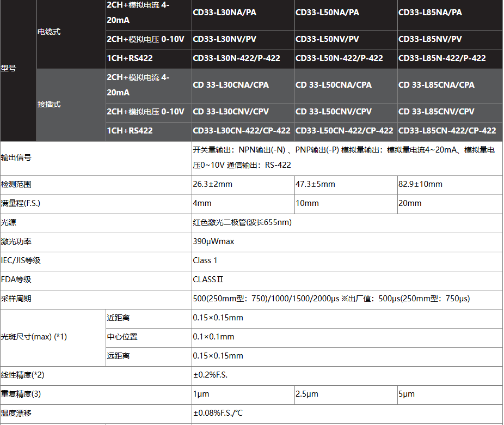Click the Class 1 IEC/JIS value
The height and width of the screenshot is (425, 504).
pyautogui.click(x=205, y=260)
